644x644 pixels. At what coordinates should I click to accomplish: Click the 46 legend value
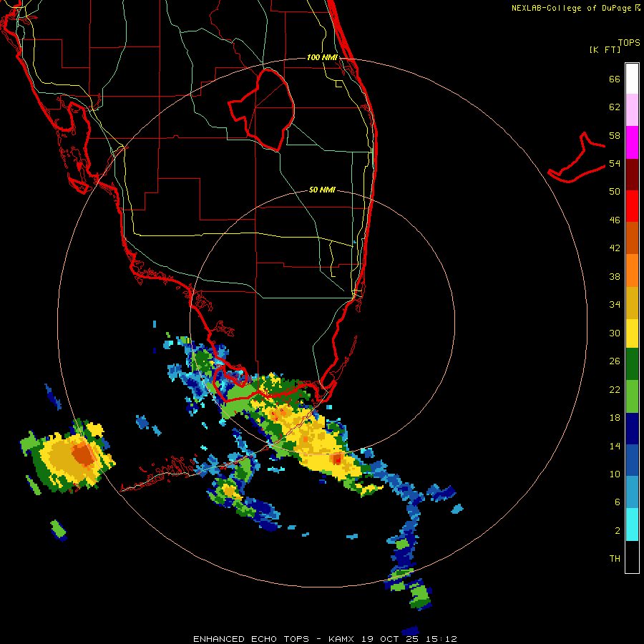(615, 220)
